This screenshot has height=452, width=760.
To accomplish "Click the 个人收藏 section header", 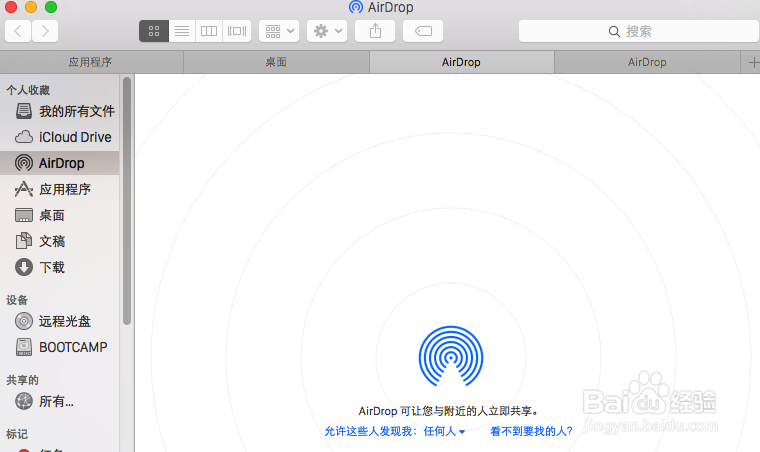I will pyautogui.click(x=28, y=90).
